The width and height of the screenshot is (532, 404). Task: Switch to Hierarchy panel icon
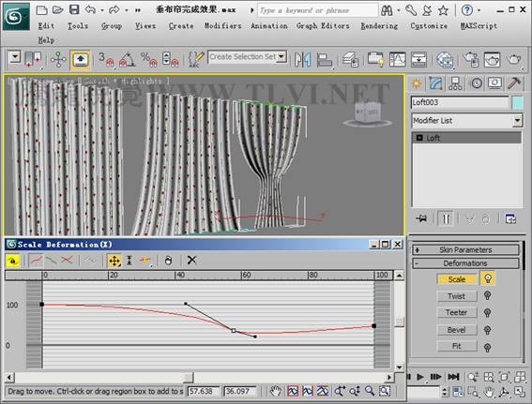coord(455,83)
